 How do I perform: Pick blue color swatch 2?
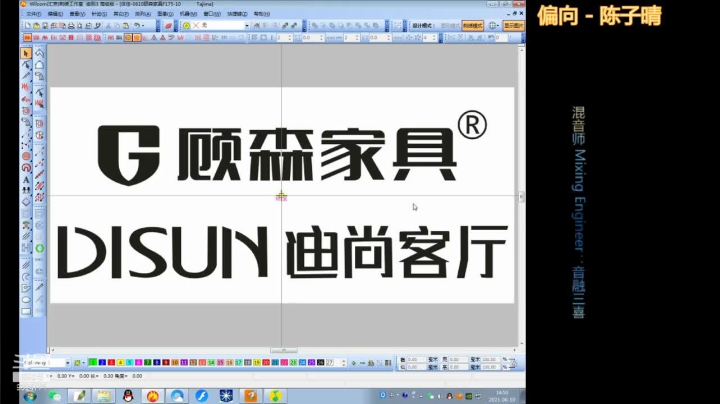[x=102, y=363]
